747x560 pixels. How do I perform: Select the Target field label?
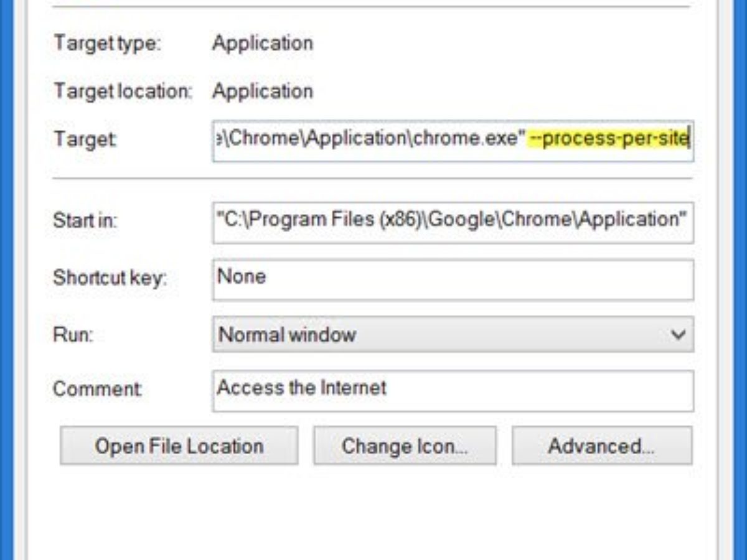point(85,138)
